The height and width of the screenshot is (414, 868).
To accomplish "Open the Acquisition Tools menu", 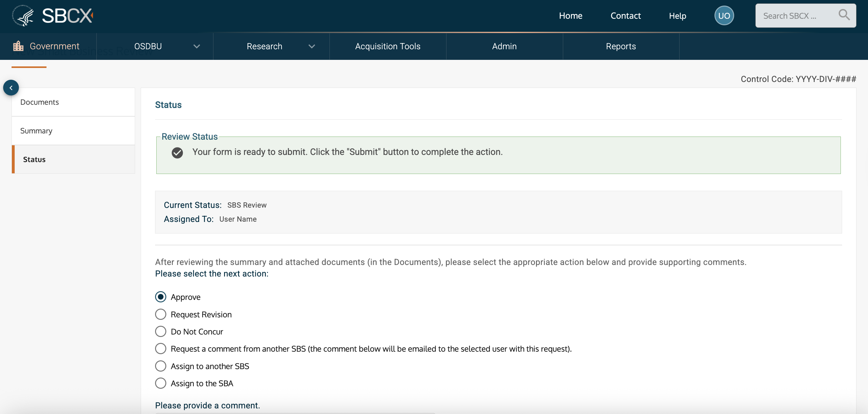I will [388, 46].
